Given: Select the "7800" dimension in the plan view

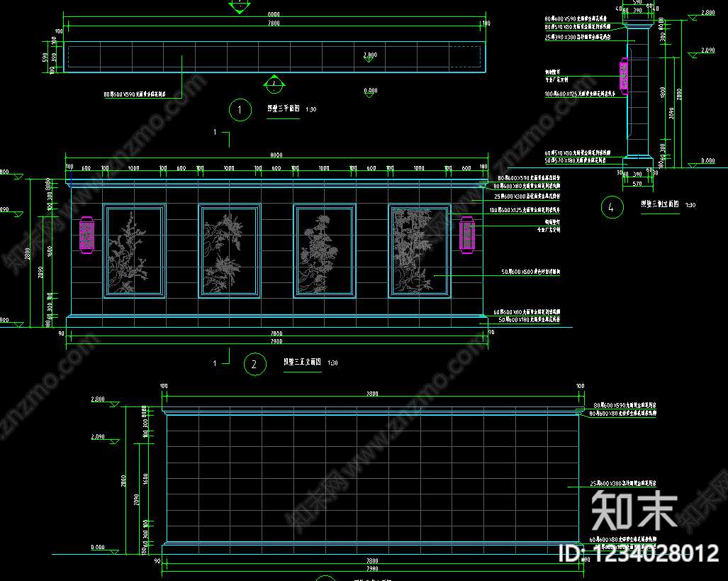Looking at the screenshot, I should click(274, 23).
